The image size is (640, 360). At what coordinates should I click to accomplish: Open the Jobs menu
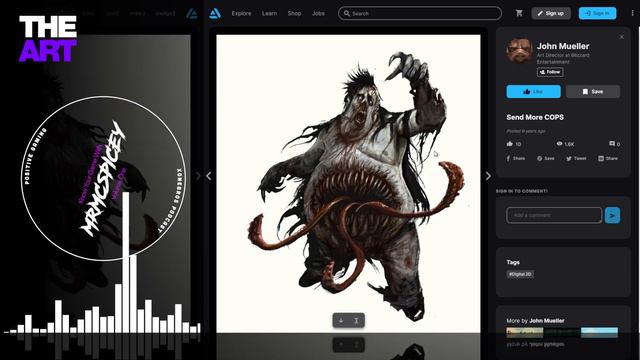318,13
